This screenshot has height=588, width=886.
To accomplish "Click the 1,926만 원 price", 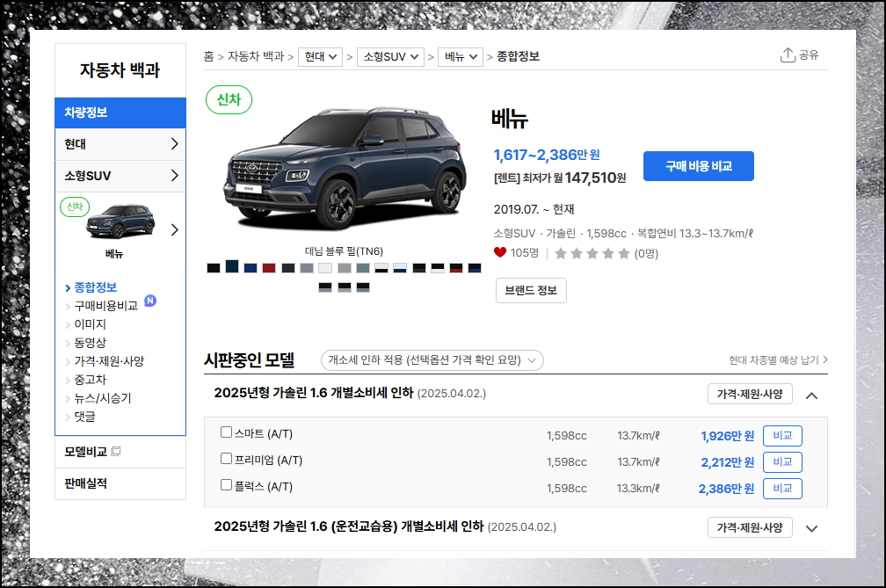I will tap(727, 436).
